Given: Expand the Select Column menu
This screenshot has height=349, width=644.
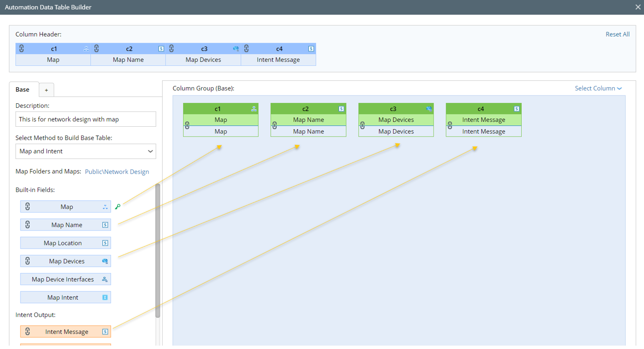Looking at the screenshot, I should pos(598,88).
